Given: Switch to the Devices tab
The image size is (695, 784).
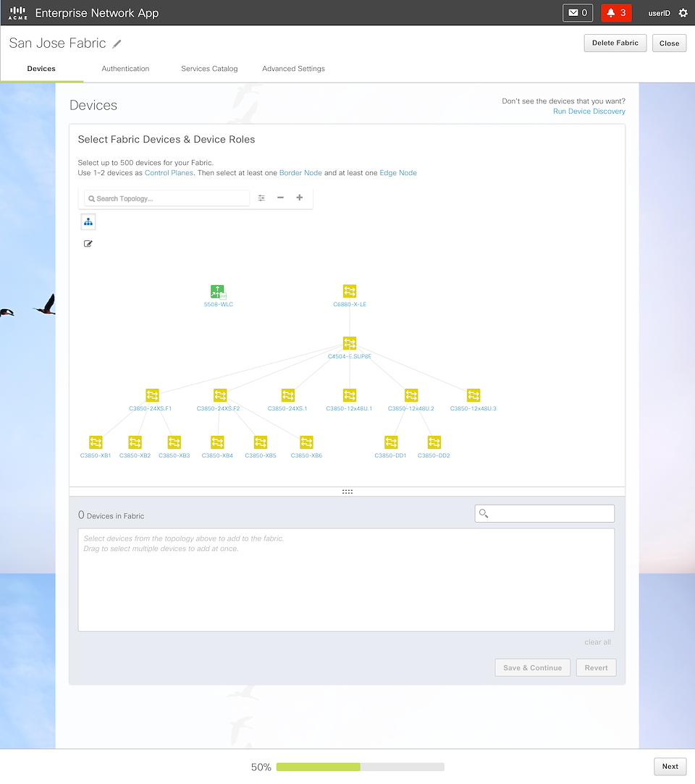Looking at the screenshot, I should click(41, 69).
